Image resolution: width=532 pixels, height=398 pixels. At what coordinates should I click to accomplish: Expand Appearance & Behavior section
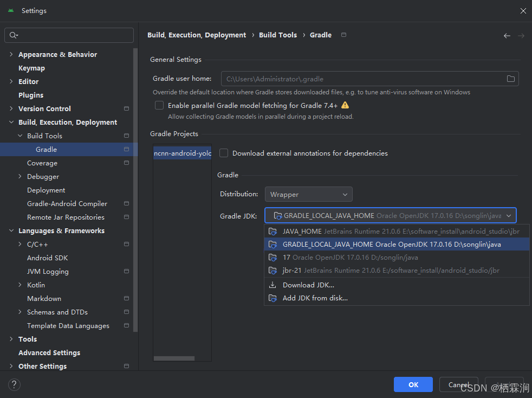coord(11,54)
